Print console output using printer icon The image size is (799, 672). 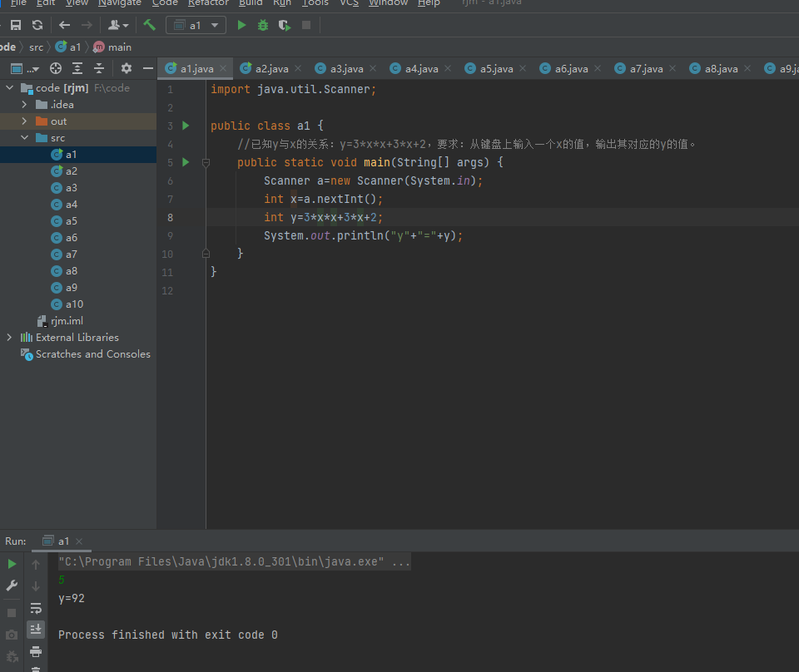pos(36,650)
